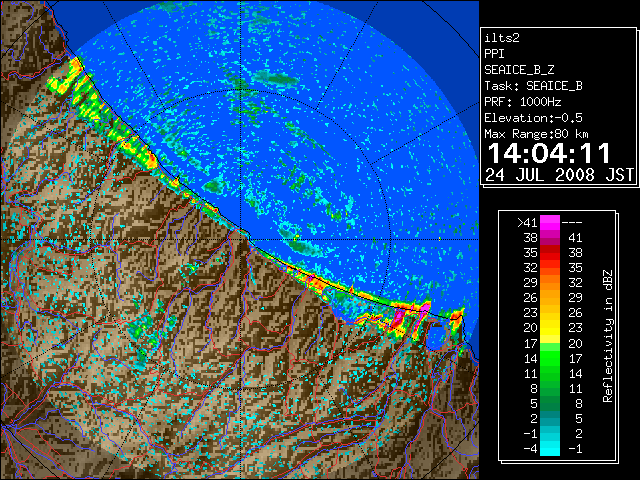
Task: Select the cyan -4 to -1 dBZ swatch
Action: [550, 448]
